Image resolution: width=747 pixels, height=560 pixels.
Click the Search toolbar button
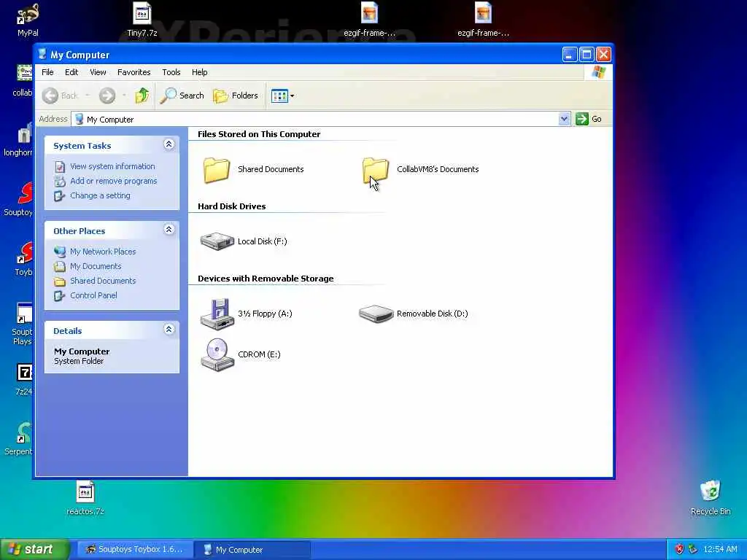(x=182, y=96)
